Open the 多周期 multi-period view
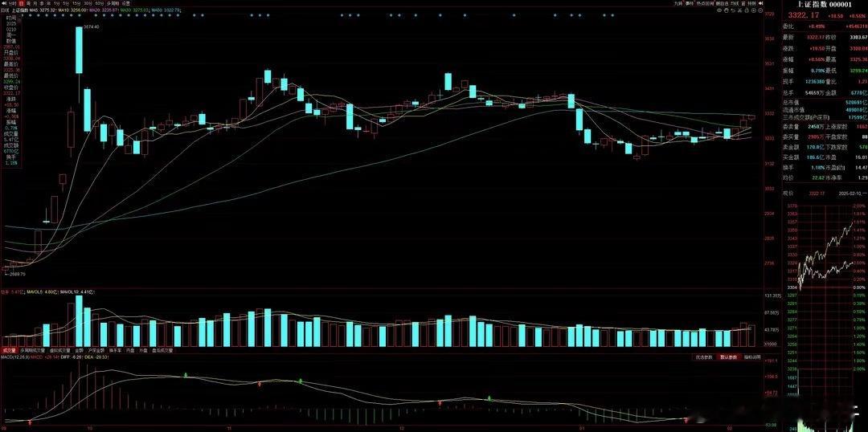868x432 pixels. [x=113, y=2]
